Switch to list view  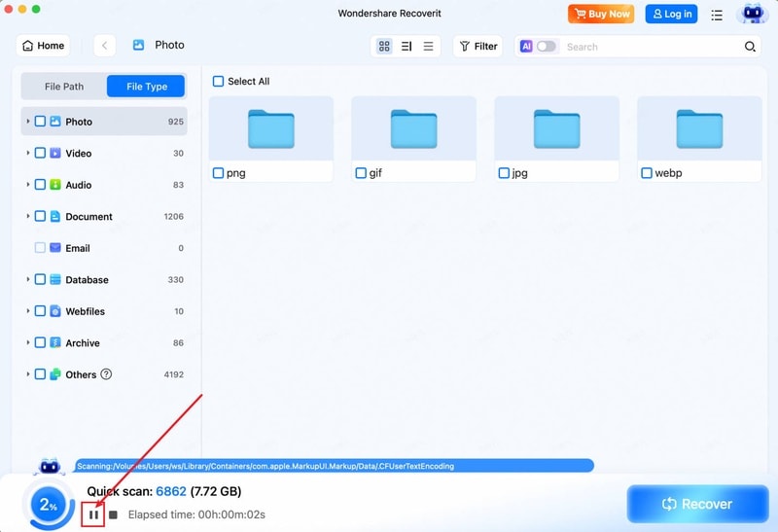pyautogui.click(x=428, y=46)
